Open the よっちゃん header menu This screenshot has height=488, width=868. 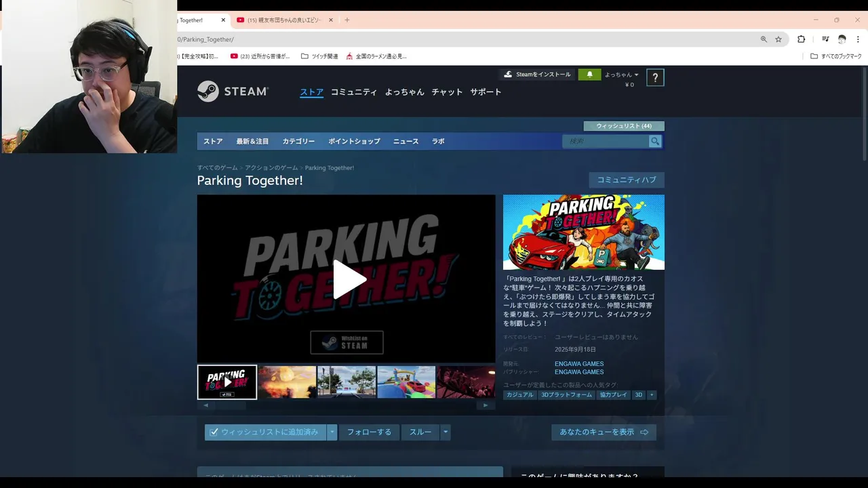(405, 92)
